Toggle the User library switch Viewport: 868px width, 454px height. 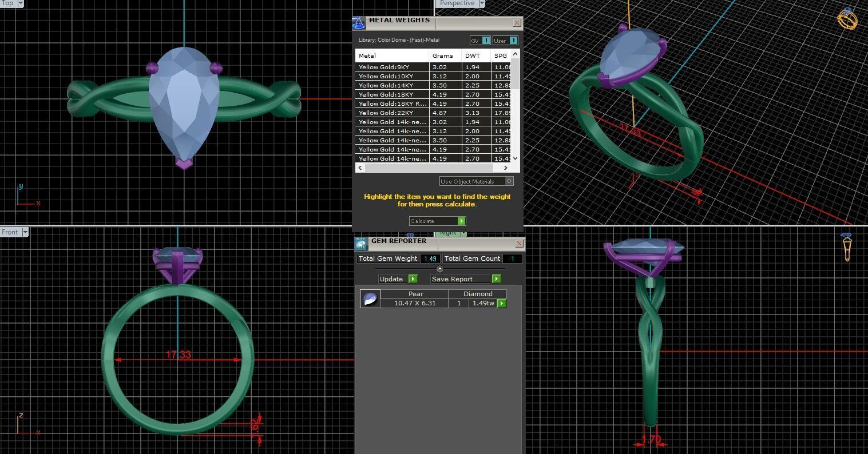(505, 41)
